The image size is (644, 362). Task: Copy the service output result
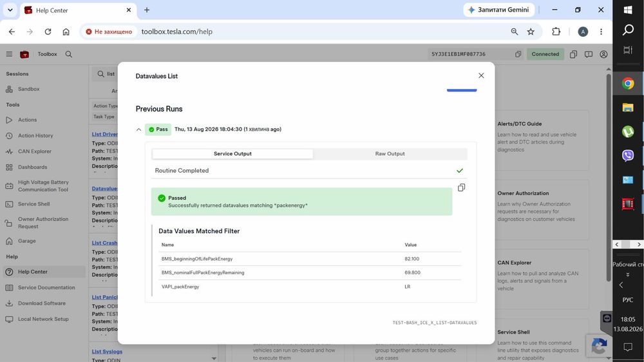tap(461, 187)
